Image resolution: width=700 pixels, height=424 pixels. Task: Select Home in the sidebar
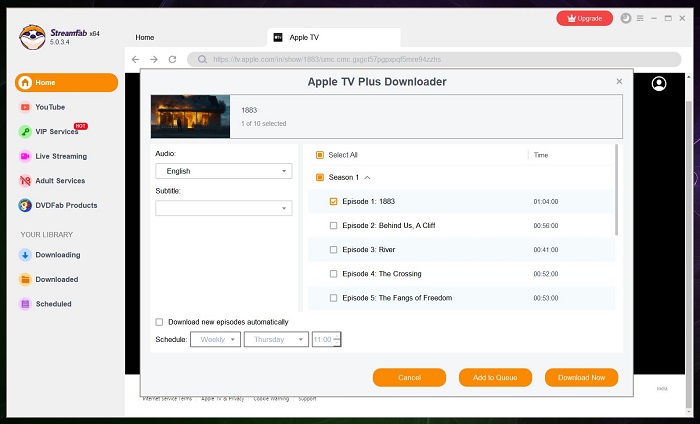pyautogui.click(x=67, y=83)
